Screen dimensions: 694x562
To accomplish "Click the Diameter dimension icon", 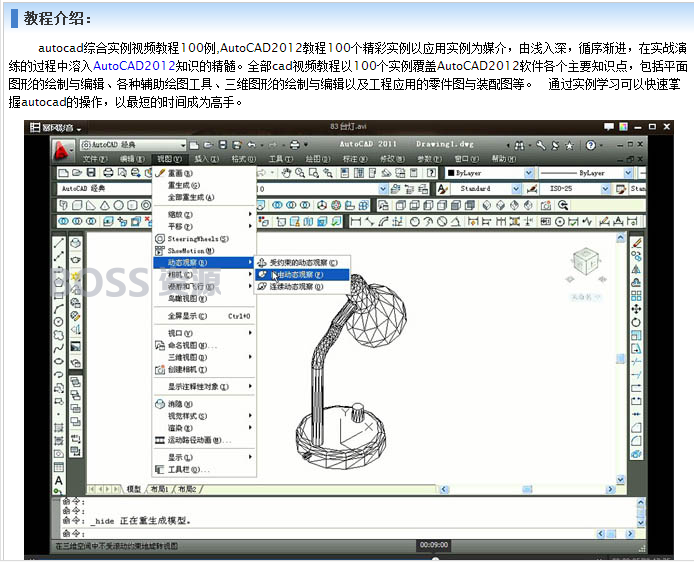I will [x=442, y=221].
